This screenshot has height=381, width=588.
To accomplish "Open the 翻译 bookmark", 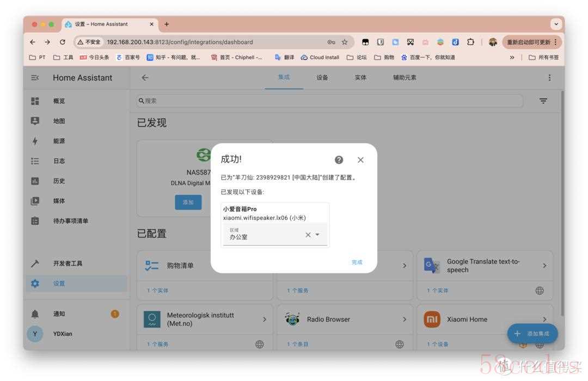I will pyautogui.click(x=285, y=57).
